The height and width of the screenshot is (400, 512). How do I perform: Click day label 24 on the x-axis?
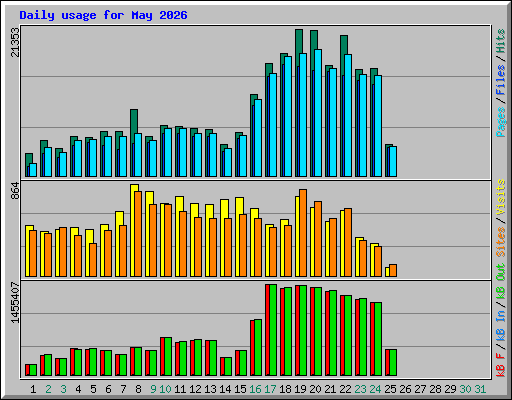[375, 389]
